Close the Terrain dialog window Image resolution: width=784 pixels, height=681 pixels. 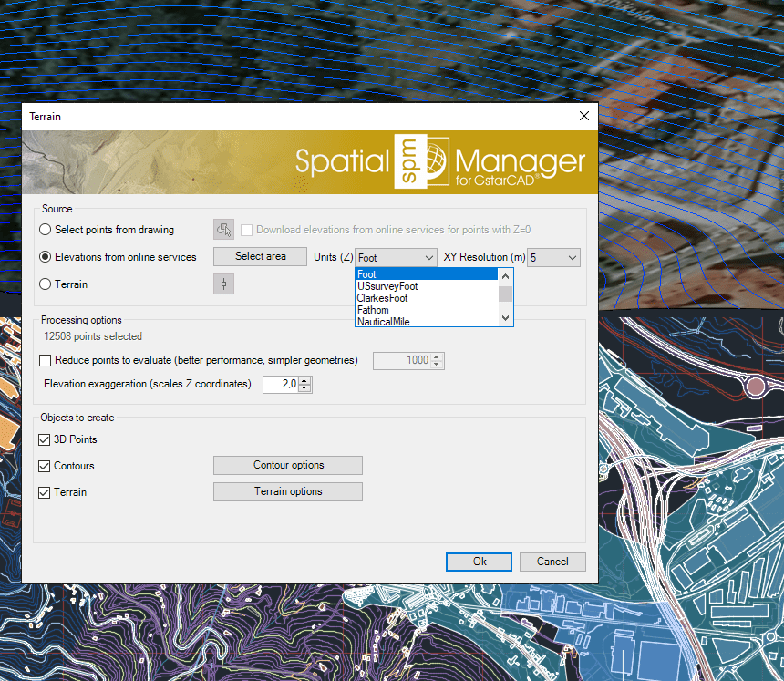pos(584,117)
